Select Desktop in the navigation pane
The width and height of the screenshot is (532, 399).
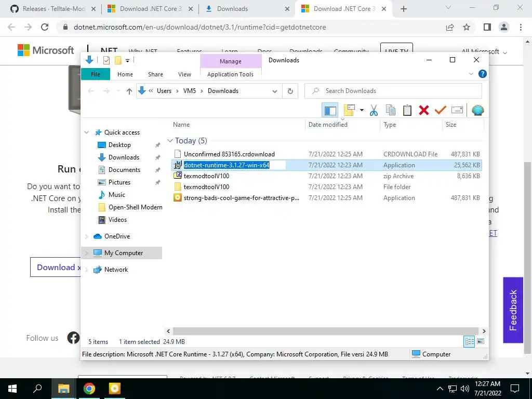coord(119,145)
